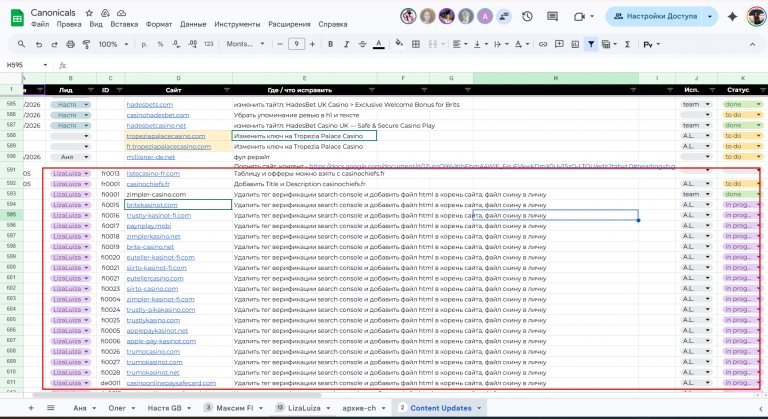This screenshot has width=768, height=419.
Task: Start a Meet video call
Action: [x=579, y=16]
